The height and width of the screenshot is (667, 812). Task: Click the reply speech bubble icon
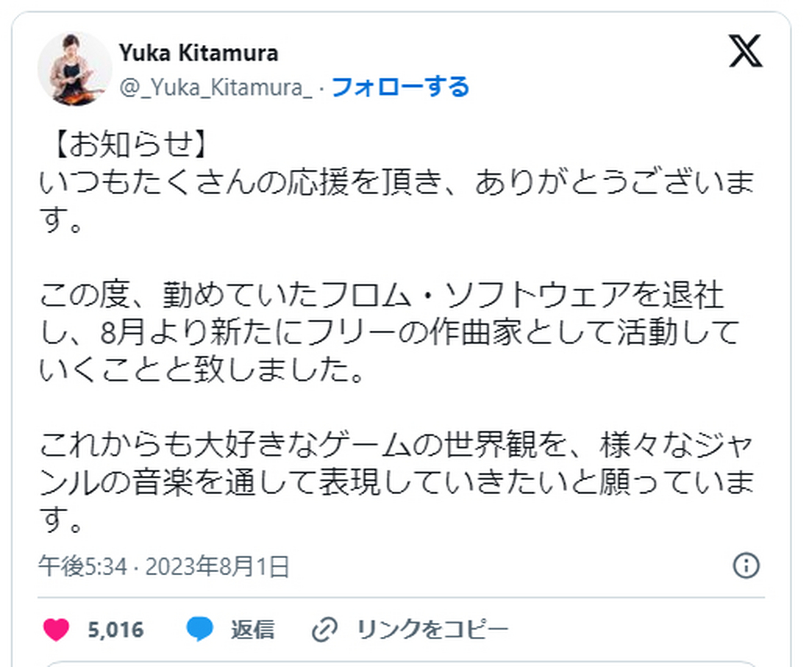pos(202,629)
